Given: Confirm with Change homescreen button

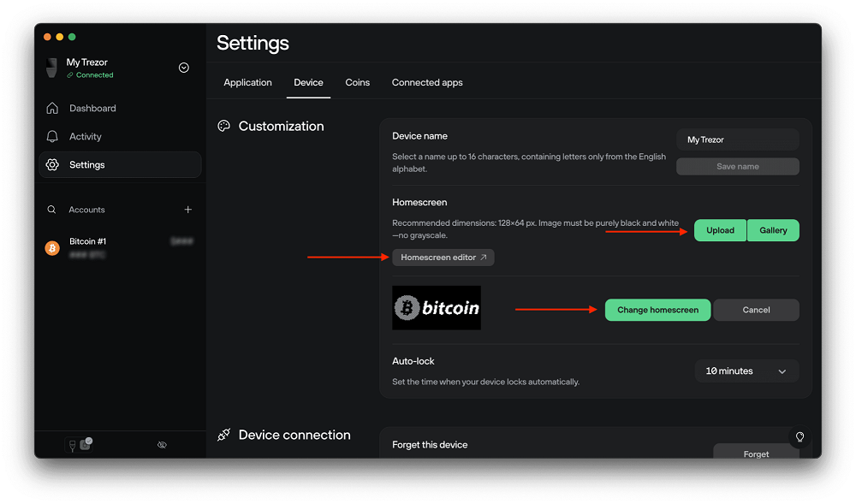Looking at the screenshot, I should 657,310.
